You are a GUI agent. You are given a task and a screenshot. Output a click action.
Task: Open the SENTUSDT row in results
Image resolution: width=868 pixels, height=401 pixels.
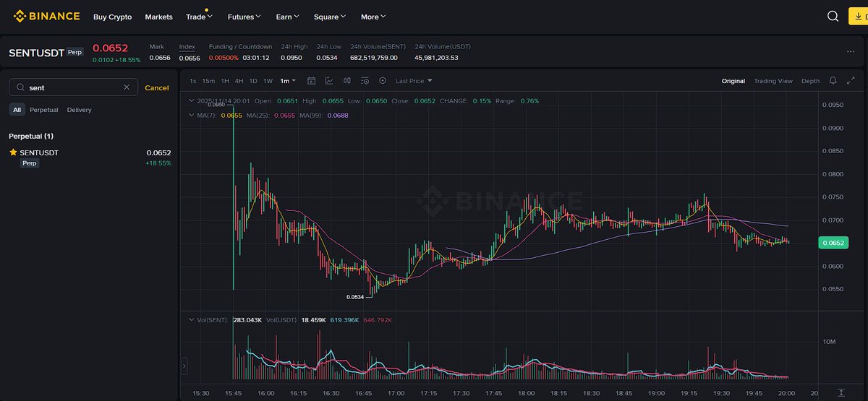[x=90, y=158]
